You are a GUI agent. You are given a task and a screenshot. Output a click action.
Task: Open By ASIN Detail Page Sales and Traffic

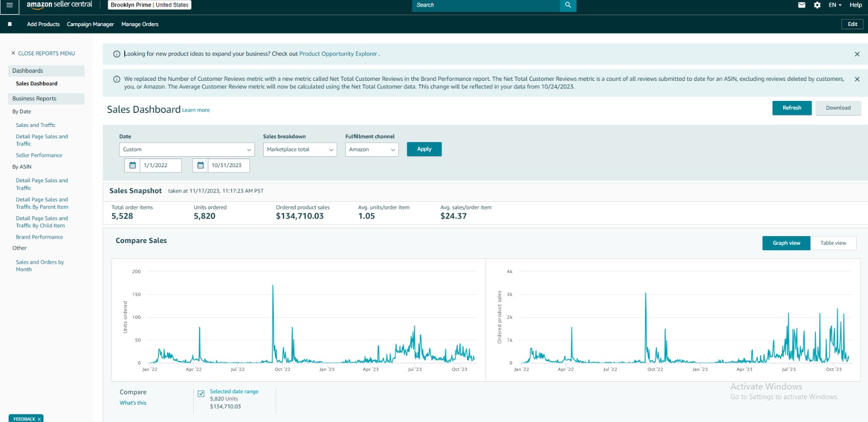(42, 184)
